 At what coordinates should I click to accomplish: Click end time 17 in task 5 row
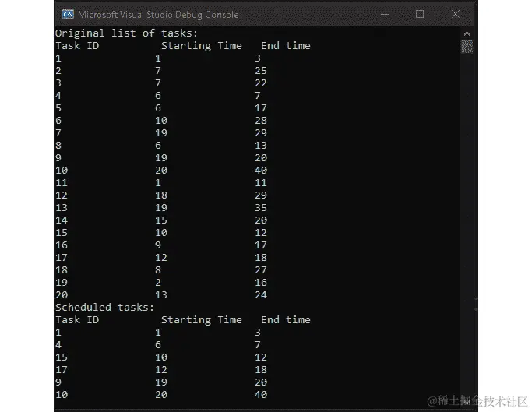point(261,108)
